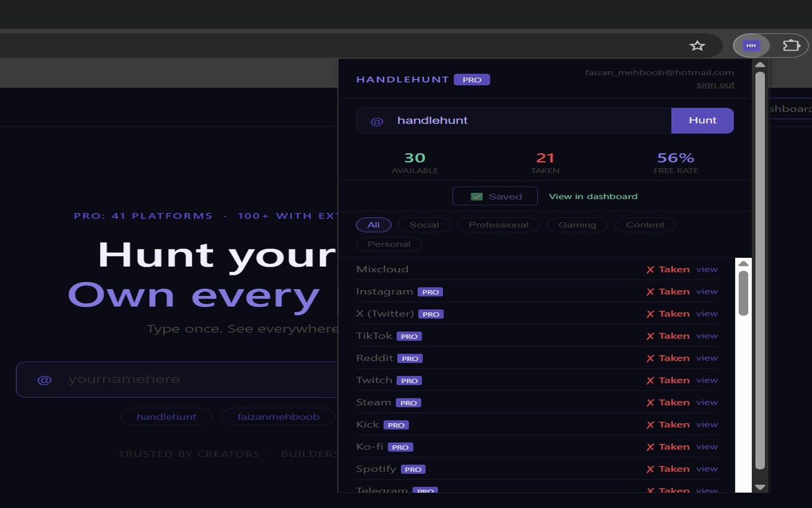Image resolution: width=812 pixels, height=508 pixels.
Task: Click the @ symbol in popup search field
Action: pyautogui.click(x=377, y=121)
